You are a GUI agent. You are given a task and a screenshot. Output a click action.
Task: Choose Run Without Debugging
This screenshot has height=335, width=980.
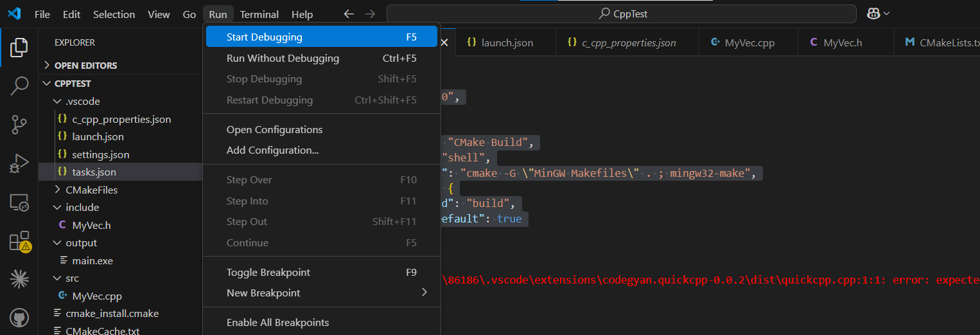(x=321, y=58)
